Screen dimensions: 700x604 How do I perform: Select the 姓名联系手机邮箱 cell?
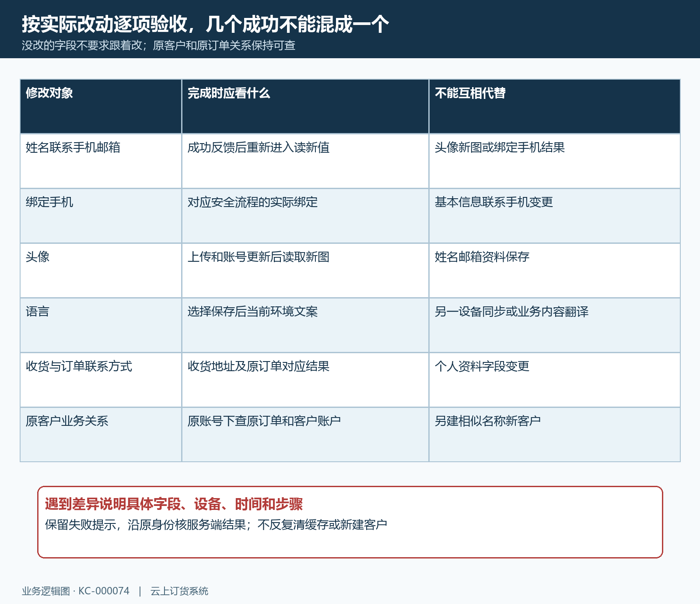[101, 161]
